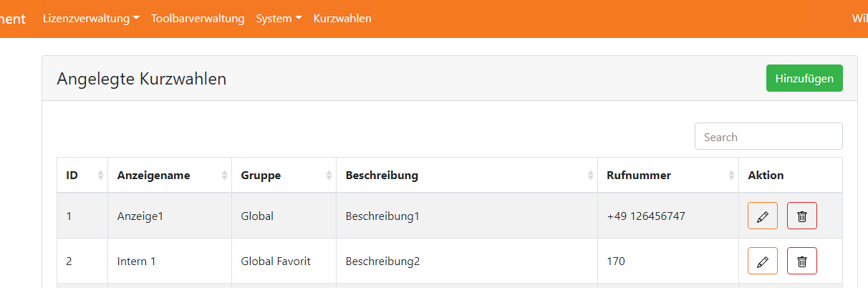
Task: Open the Kurzwahlen navbar item
Action: click(x=342, y=19)
